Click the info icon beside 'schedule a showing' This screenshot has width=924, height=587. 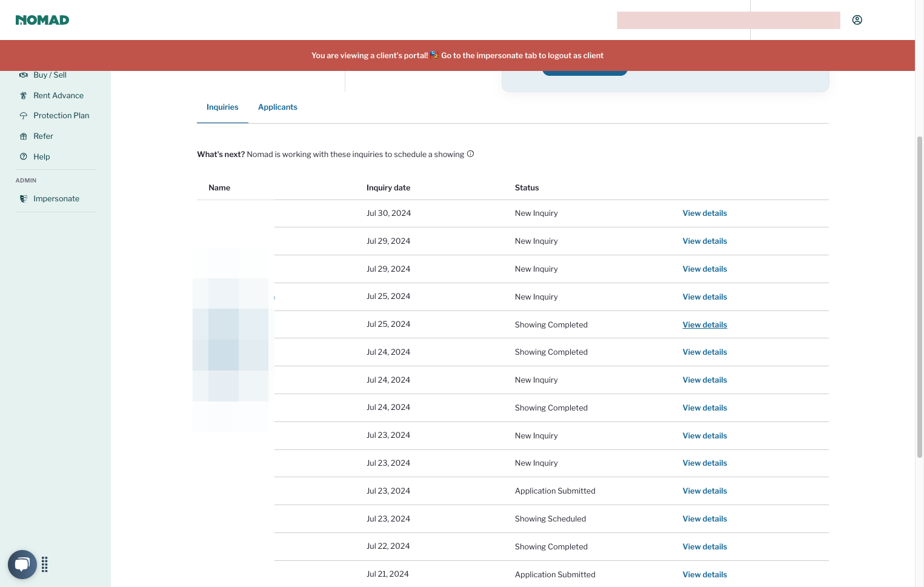pyautogui.click(x=470, y=154)
